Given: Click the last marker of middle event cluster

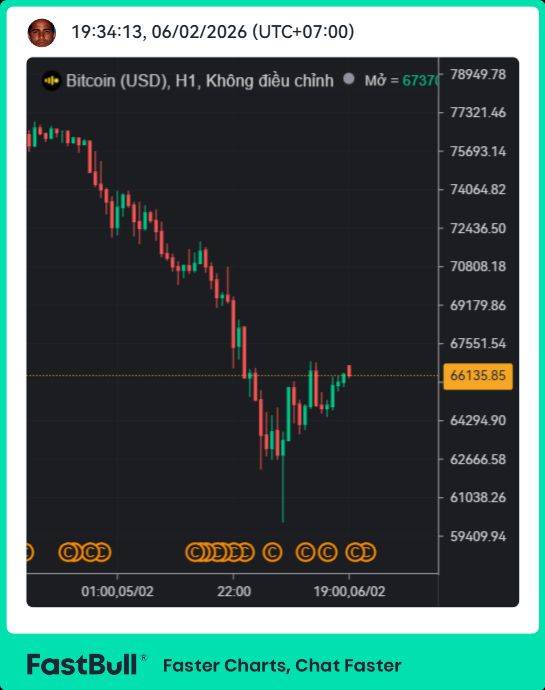Looking at the screenshot, I should [247, 552].
